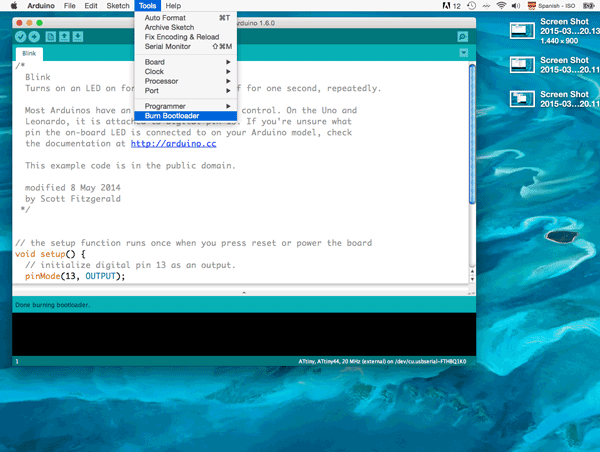The height and width of the screenshot is (452, 600).
Task: Click the board info text ATtiny44 status
Action: [x=382, y=361]
